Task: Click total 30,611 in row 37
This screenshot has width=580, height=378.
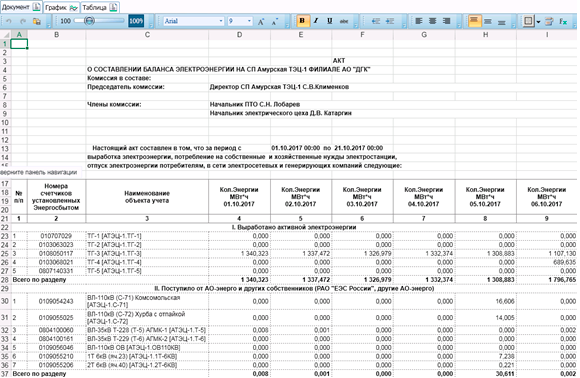Action: (x=505, y=374)
